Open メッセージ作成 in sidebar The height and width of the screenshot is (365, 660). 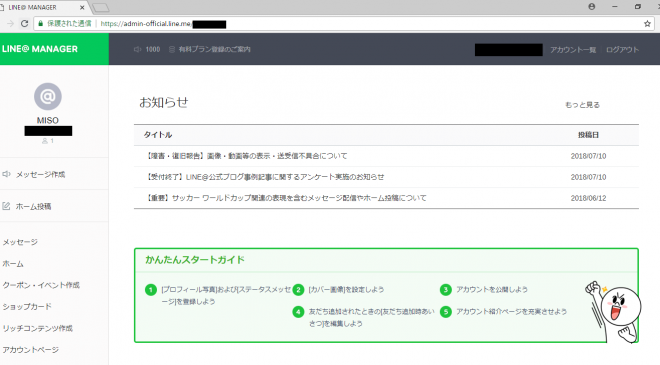tap(40, 174)
